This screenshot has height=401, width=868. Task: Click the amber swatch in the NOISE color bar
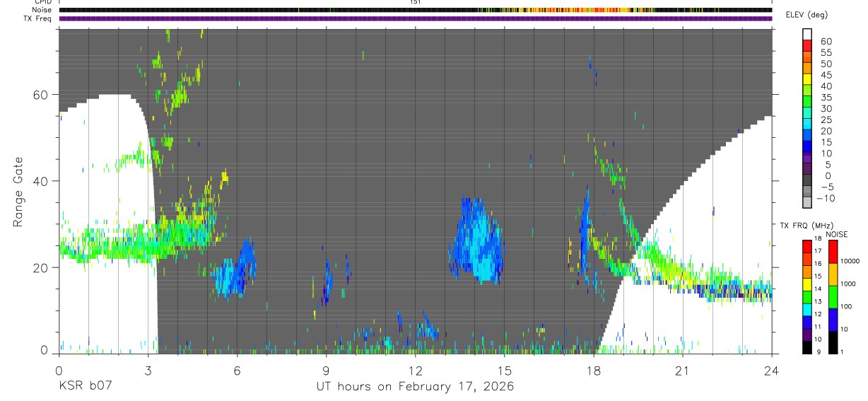833,274
